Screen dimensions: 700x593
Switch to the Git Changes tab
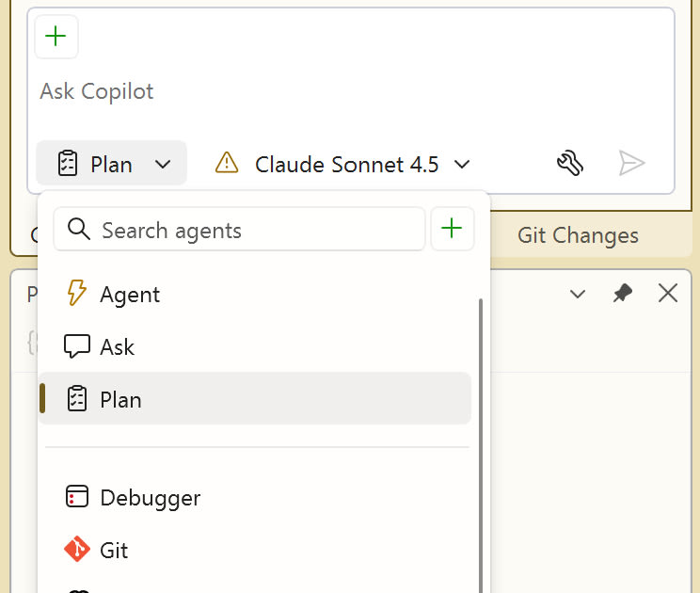578,235
